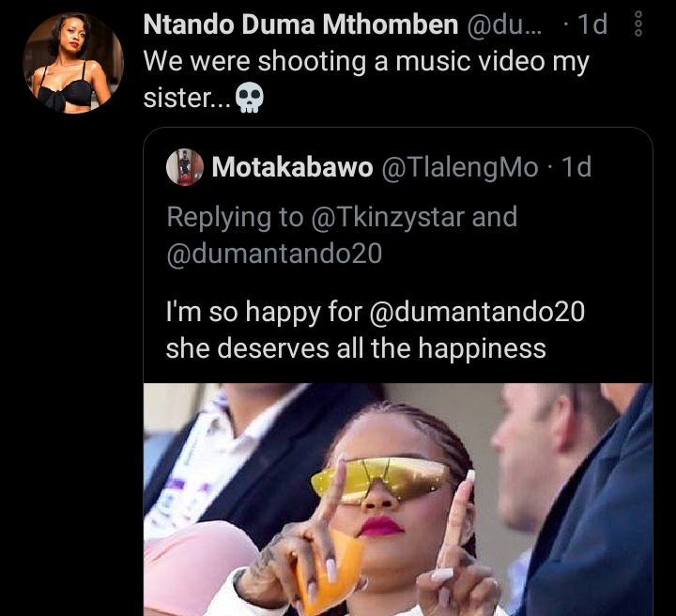676x616 pixels.
Task: Click the Motakabawo display name
Action: pyautogui.click(x=292, y=168)
